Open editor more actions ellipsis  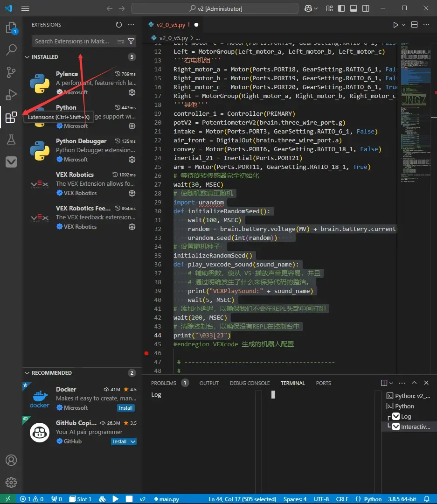426,25
